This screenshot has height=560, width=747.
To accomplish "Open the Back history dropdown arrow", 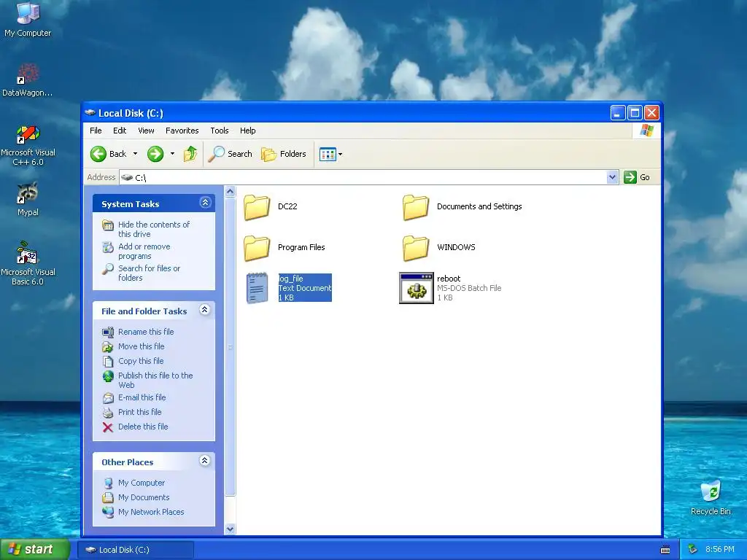I will tap(135, 154).
